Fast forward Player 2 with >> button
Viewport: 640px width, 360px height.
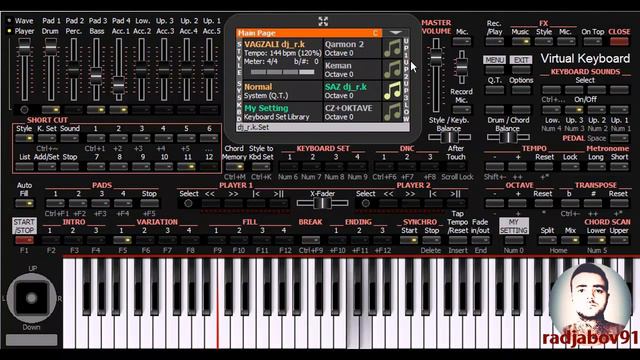tap(410, 203)
